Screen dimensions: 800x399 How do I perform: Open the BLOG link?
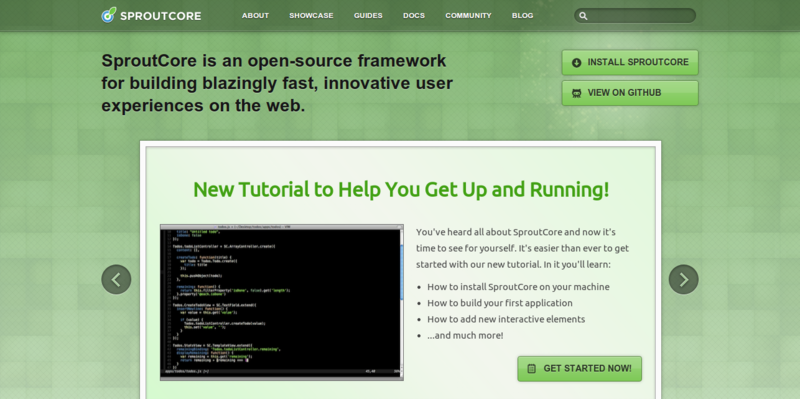[x=522, y=16]
